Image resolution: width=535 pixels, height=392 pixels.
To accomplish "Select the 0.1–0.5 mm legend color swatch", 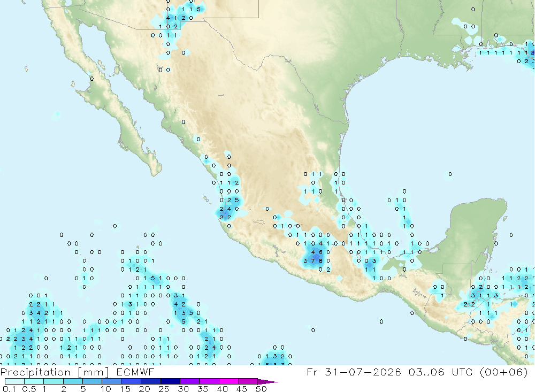I will (14, 381).
